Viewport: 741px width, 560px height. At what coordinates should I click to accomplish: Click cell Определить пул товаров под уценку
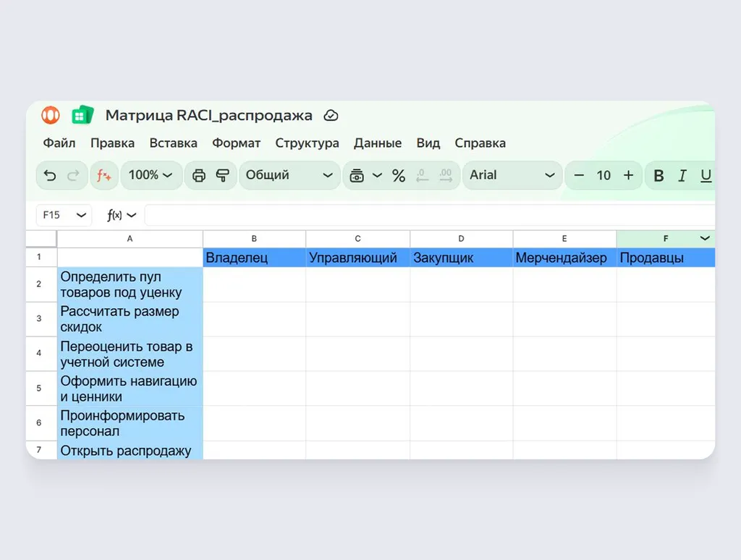click(130, 284)
